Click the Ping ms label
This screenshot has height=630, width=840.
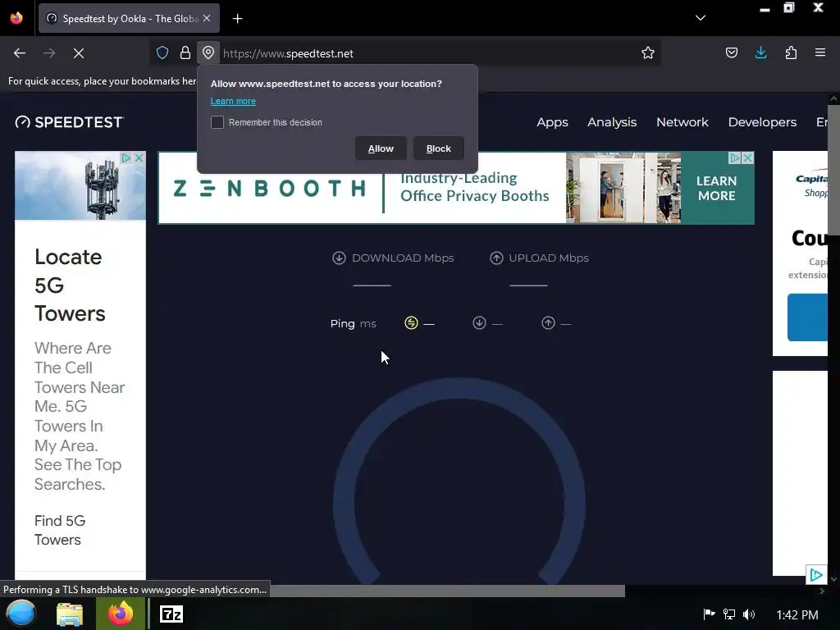tap(353, 323)
